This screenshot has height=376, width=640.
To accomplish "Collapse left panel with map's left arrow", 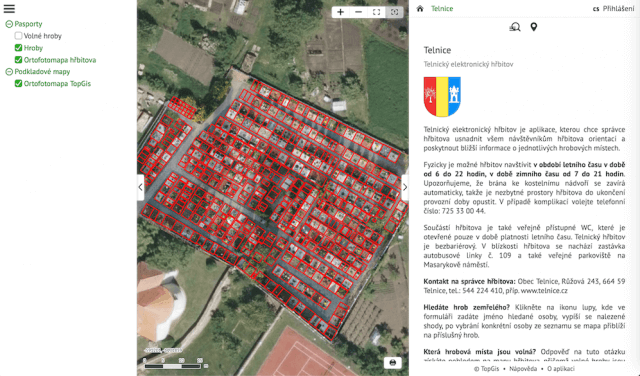I will coord(140,187).
